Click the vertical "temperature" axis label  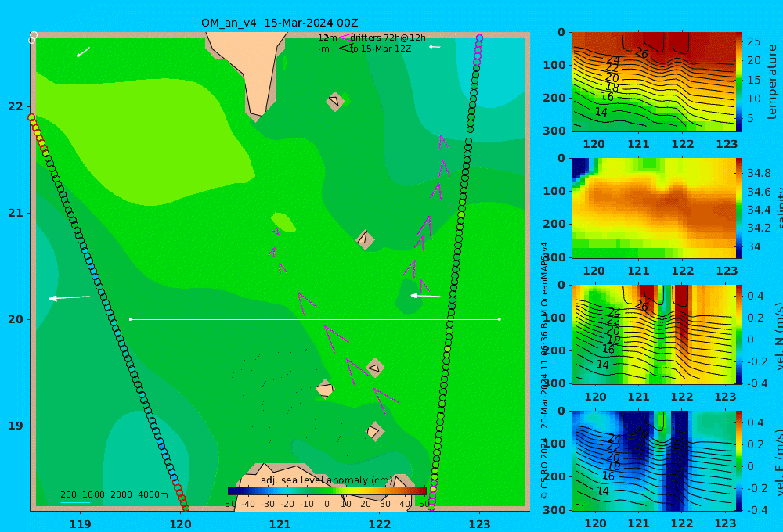coord(772,82)
